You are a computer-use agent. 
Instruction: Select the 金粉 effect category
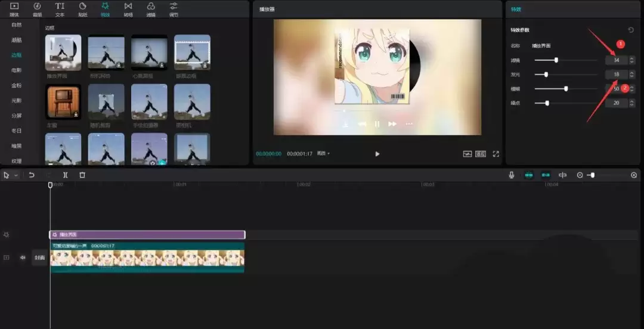17,85
